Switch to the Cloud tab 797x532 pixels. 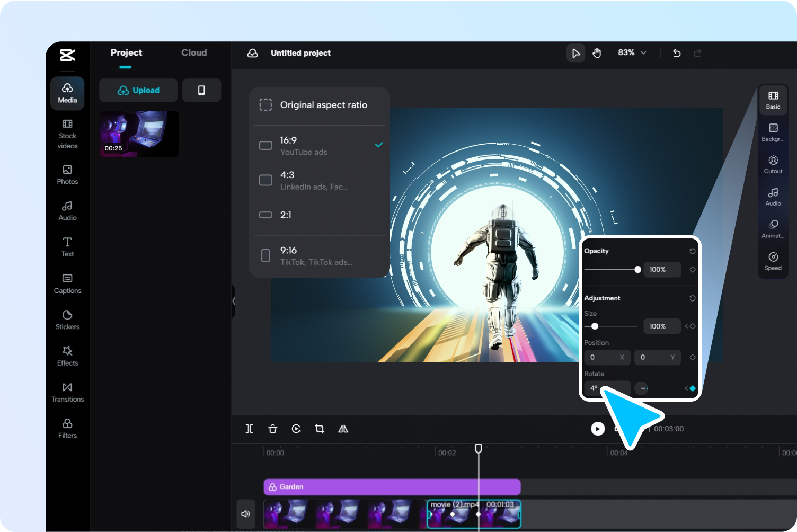(x=193, y=52)
